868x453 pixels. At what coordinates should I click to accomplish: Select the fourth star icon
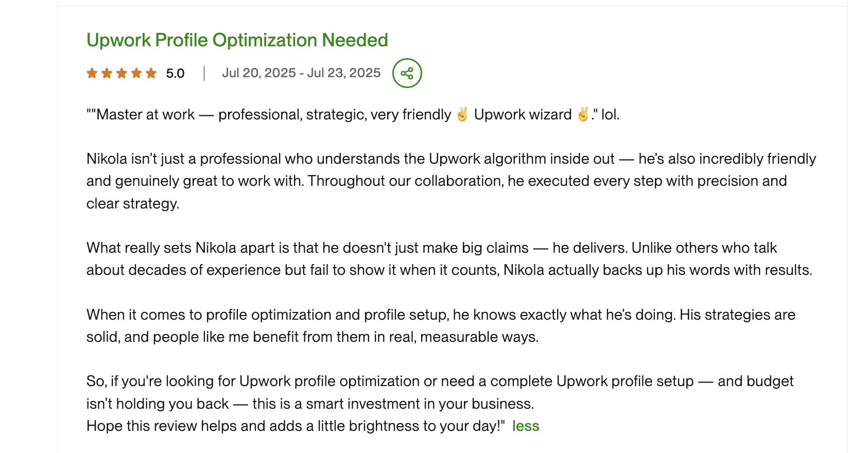click(137, 73)
